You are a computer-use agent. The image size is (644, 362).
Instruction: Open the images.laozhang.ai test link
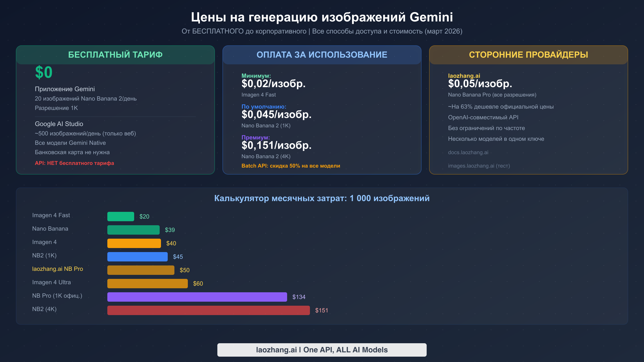pos(479,166)
